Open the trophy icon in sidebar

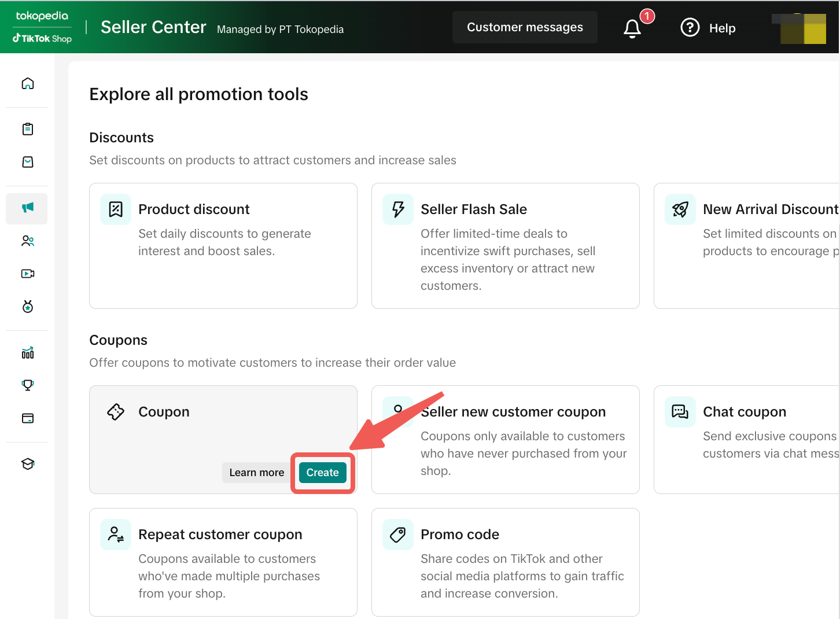pyautogui.click(x=27, y=385)
